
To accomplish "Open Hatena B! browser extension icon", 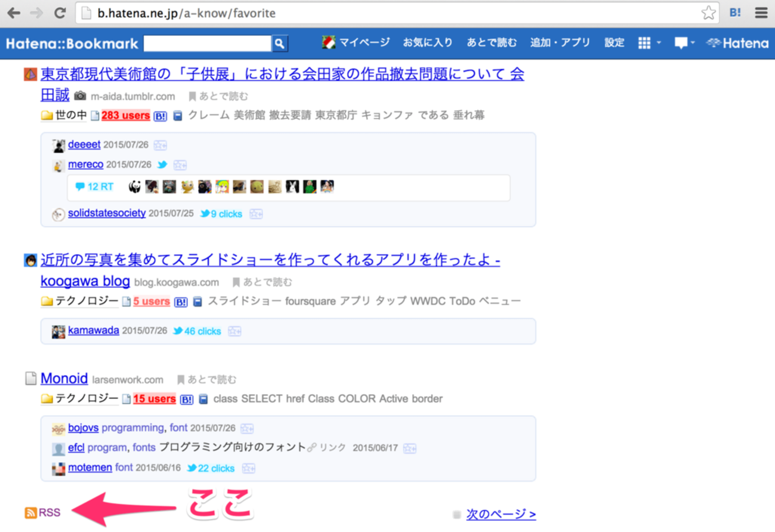I will point(735,13).
